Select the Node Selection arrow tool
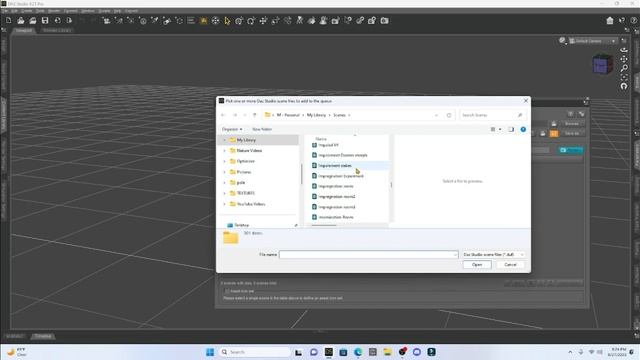 point(227,20)
